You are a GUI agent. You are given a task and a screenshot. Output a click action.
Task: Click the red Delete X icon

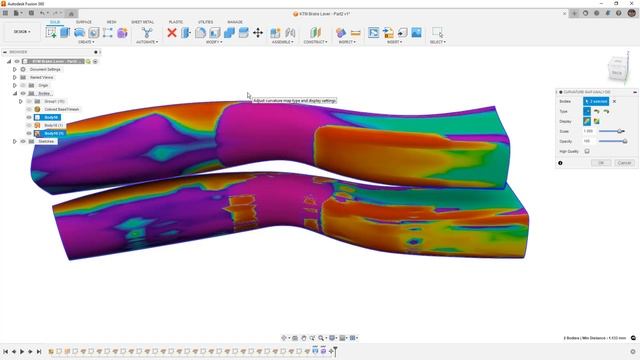[172, 33]
